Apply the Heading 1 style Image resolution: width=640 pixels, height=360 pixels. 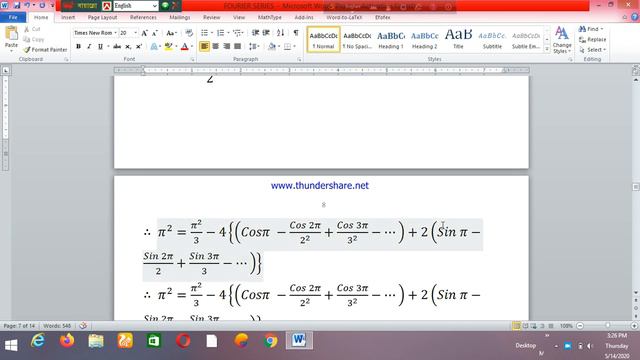391,40
